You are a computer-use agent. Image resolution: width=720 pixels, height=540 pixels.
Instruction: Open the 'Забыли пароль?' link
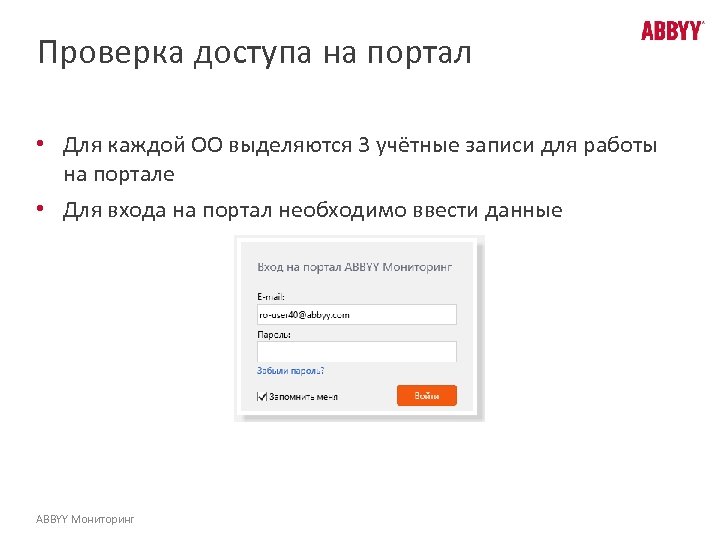(291, 370)
